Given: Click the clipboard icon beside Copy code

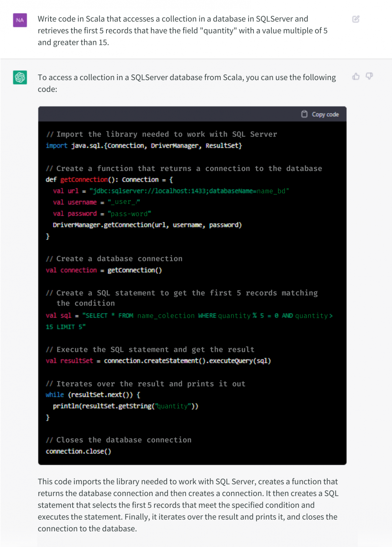Looking at the screenshot, I should (x=304, y=114).
